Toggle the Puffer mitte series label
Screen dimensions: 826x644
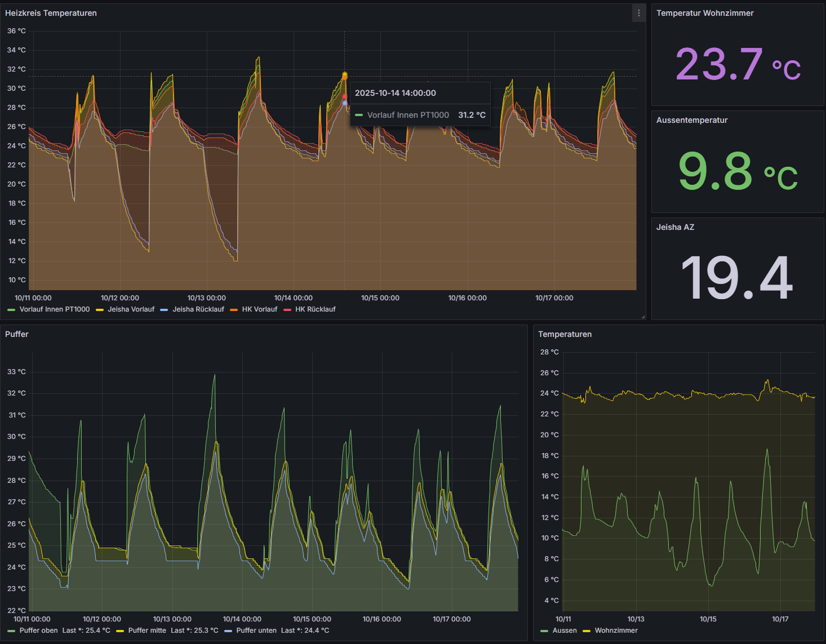pyautogui.click(x=147, y=630)
